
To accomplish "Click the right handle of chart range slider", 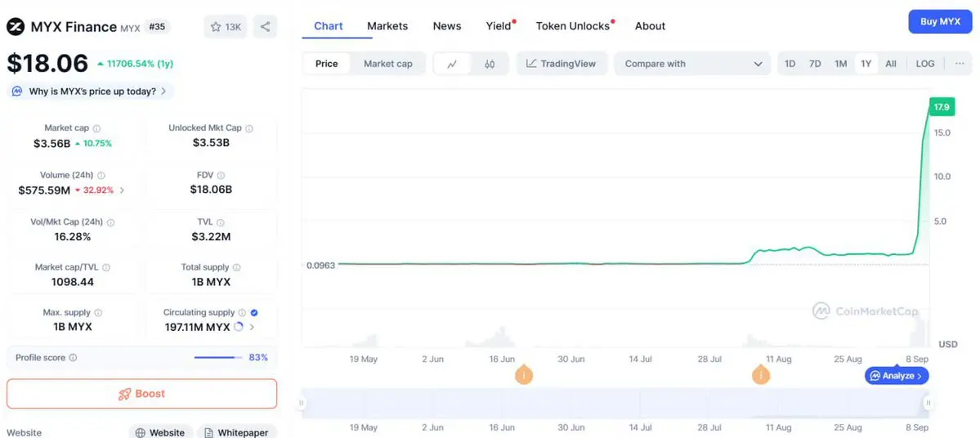I will pos(929,403).
